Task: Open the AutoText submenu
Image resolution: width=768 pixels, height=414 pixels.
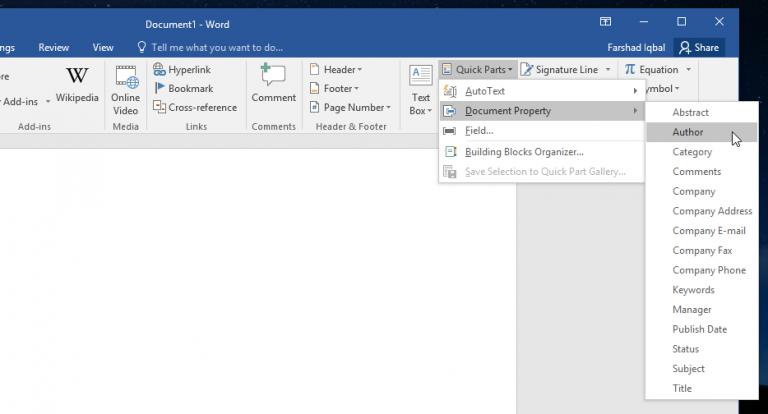Action: pos(540,91)
